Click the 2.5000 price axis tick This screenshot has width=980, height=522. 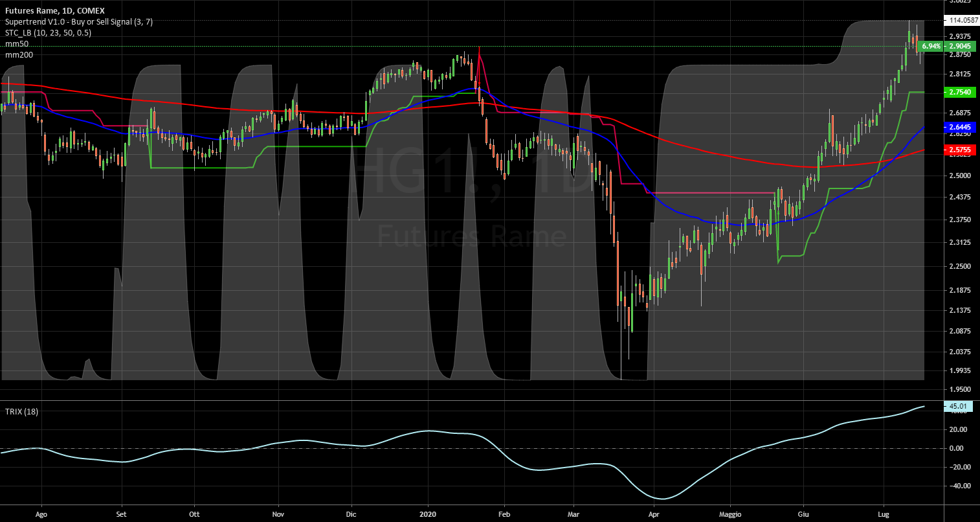[x=960, y=176]
